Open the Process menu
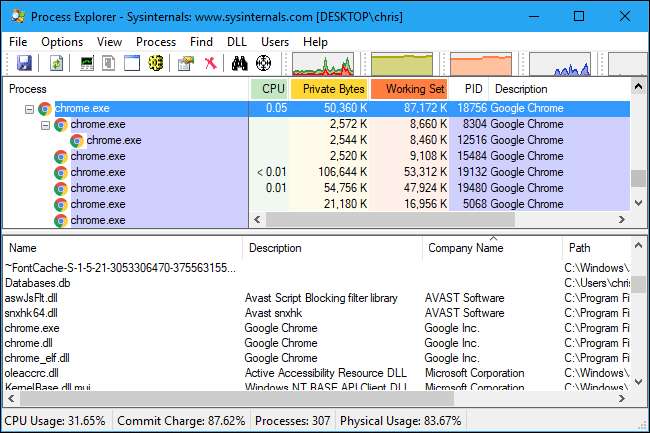Viewport: 650px width, 433px height. tap(156, 42)
